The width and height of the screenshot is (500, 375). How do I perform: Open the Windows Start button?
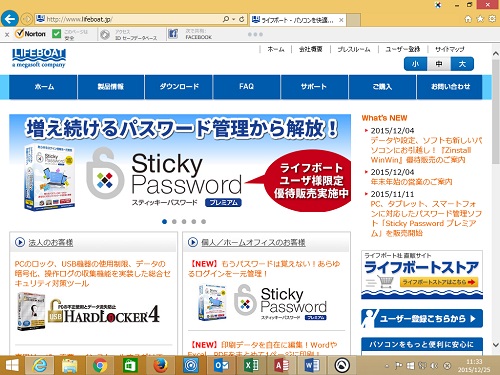click(12, 365)
